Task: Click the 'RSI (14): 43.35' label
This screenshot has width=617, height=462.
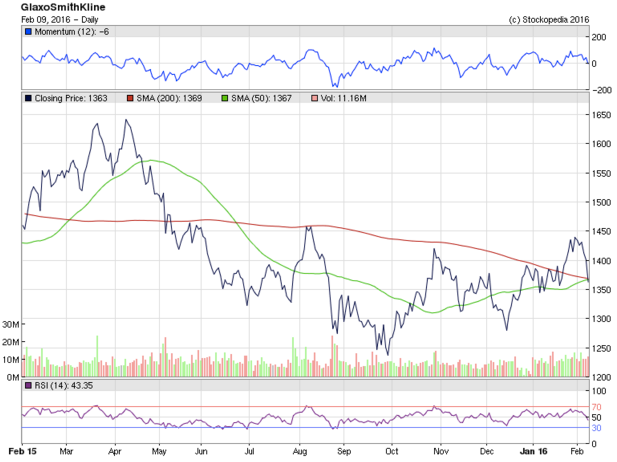Action: pyautogui.click(x=64, y=386)
